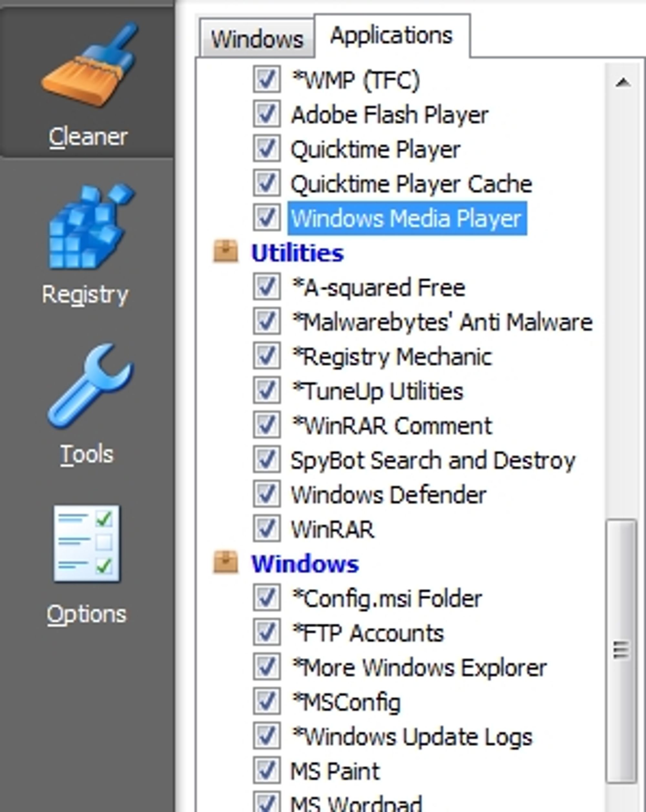Screen dimensions: 646x812
Task: Select the Quicktime Player Cache text
Action: [411, 184]
